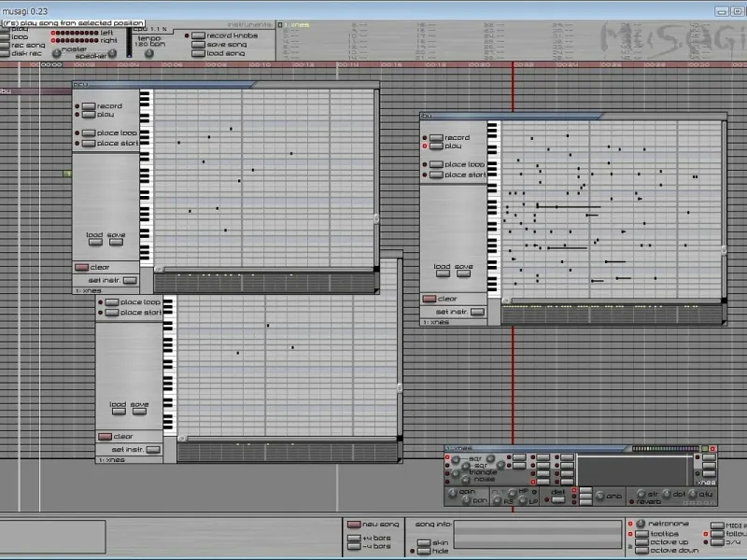Adjust the triangle oscillator knob
The image size is (747, 560).
[456, 473]
